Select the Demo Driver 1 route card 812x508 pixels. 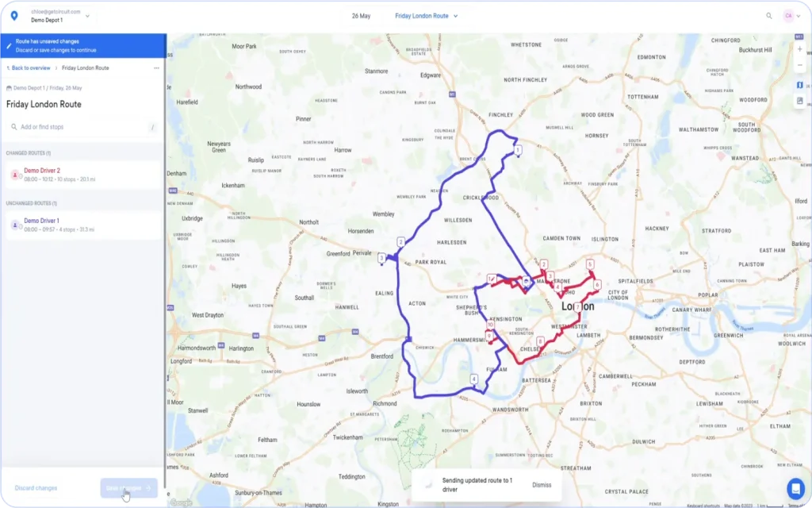coord(83,225)
